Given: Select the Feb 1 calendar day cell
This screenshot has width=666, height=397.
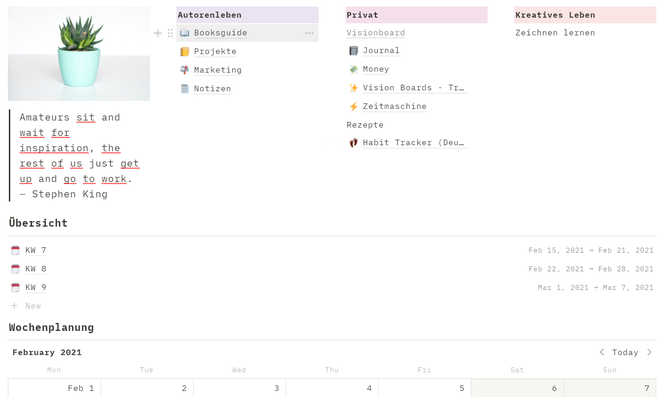Looking at the screenshot, I should (x=54, y=388).
